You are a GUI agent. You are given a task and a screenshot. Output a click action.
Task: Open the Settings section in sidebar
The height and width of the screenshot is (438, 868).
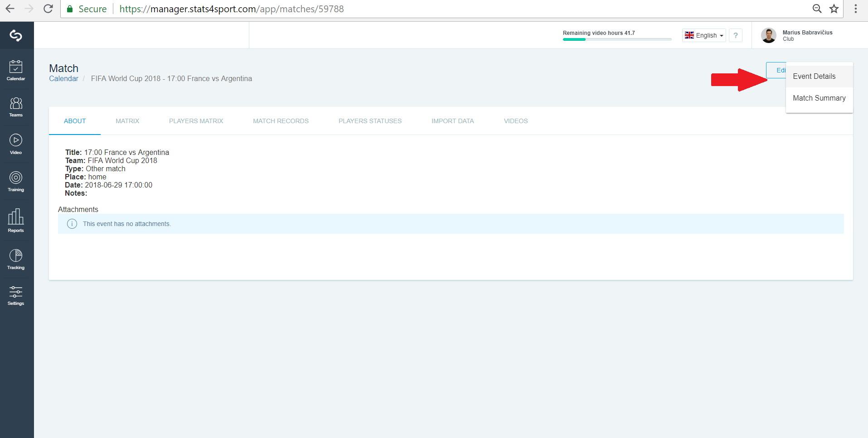coord(16,296)
